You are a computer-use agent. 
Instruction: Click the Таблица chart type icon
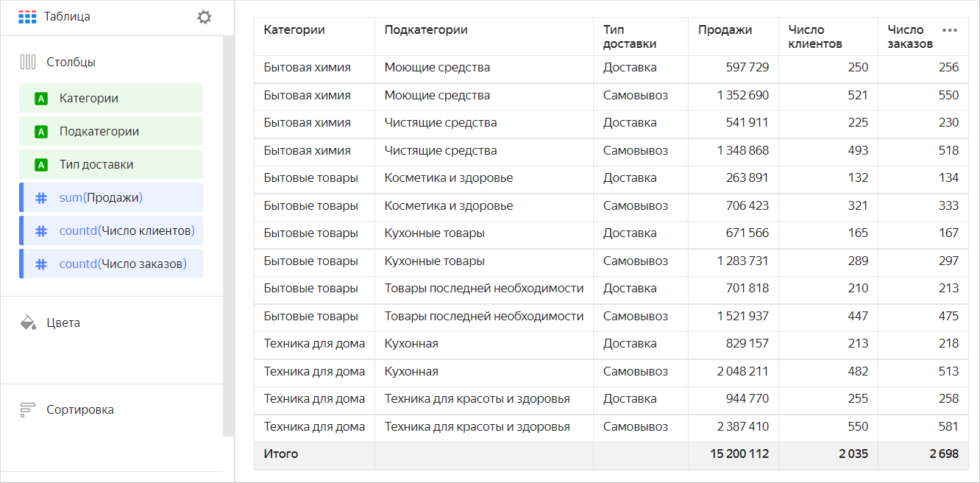point(28,16)
